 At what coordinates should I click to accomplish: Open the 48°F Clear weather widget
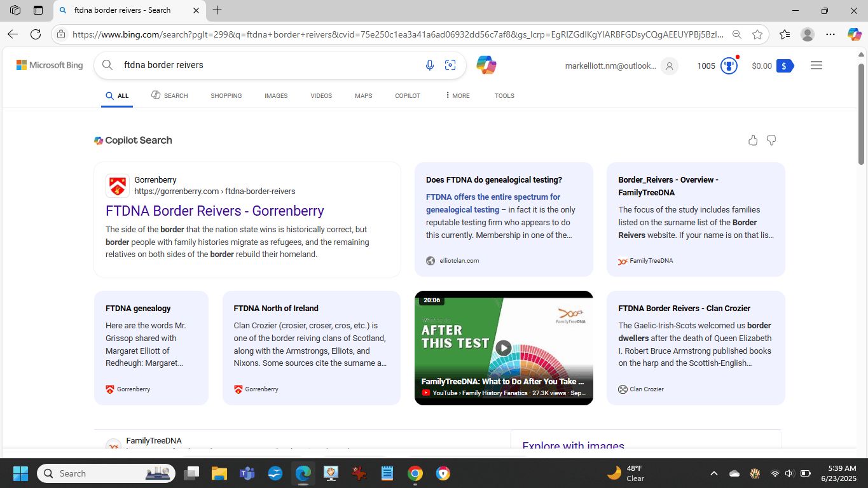[x=626, y=473]
